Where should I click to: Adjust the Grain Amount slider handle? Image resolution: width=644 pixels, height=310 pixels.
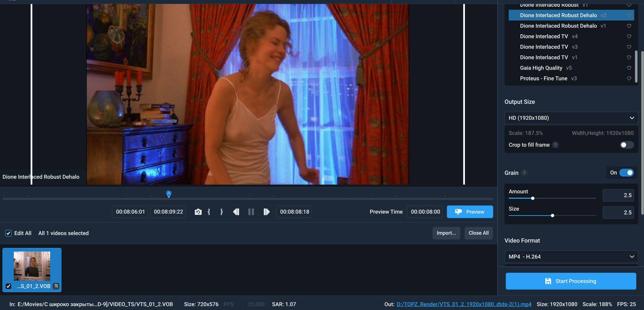click(x=533, y=198)
